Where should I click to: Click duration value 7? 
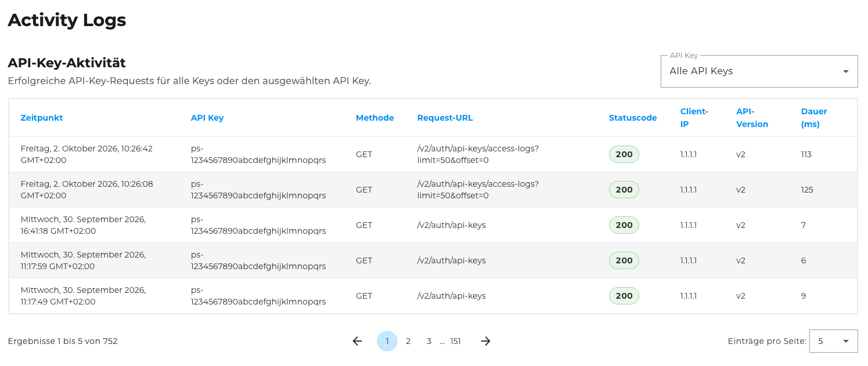point(804,225)
